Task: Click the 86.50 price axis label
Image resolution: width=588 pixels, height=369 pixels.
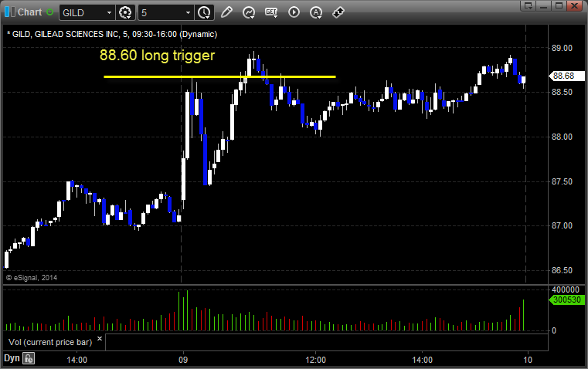Action: [x=562, y=270]
